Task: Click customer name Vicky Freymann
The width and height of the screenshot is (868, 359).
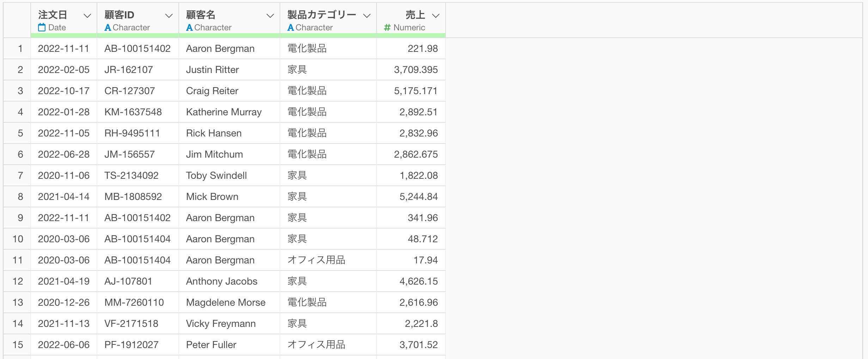Action: (x=221, y=324)
